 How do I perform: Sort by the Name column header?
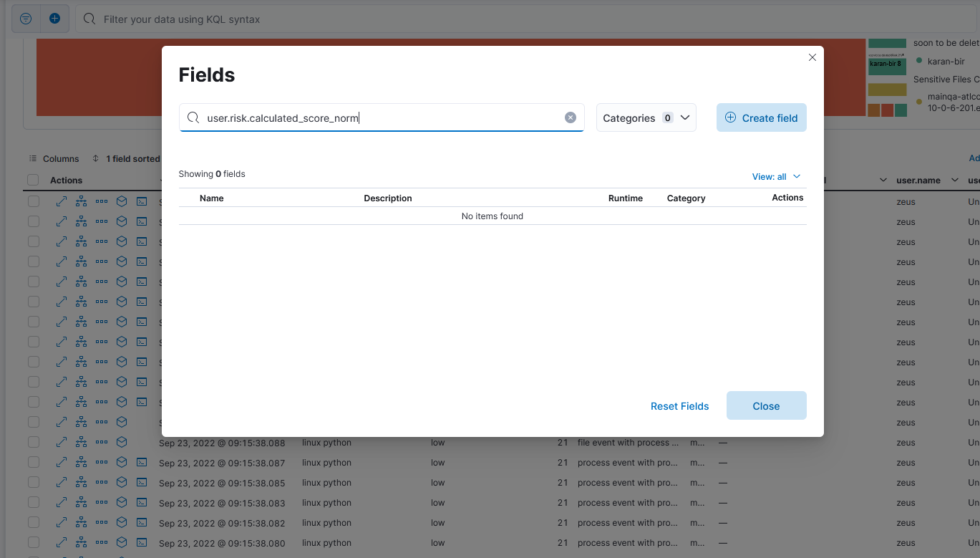[211, 198]
